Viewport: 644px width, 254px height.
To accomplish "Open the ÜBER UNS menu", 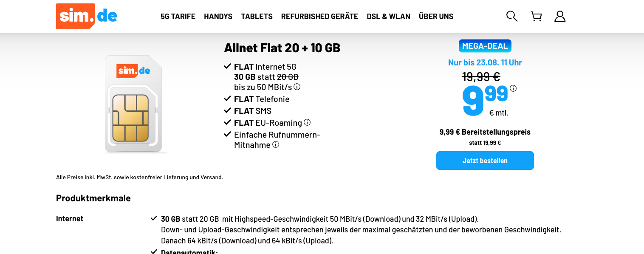I will [436, 17].
